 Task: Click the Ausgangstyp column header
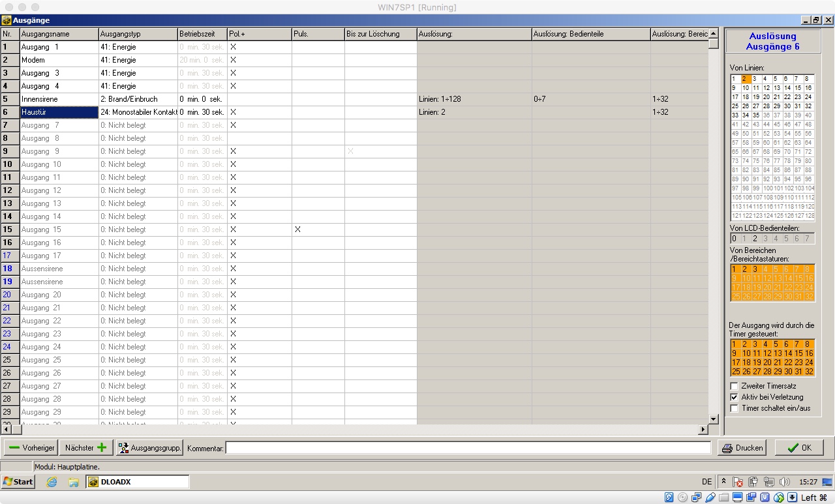tap(138, 34)
